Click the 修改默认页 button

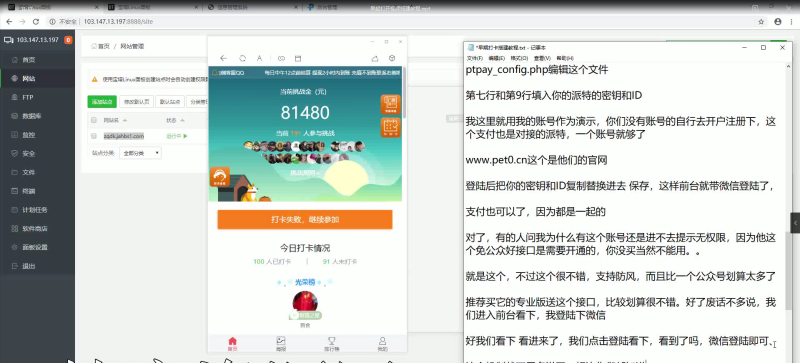click(136, 102)
